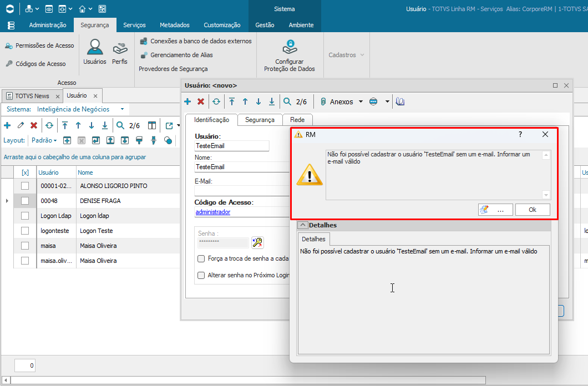The height and width of the screenshot is (386, 588).
Task: Click the Usuário field containing TesteEmail
Action: (x=232, y=146)
